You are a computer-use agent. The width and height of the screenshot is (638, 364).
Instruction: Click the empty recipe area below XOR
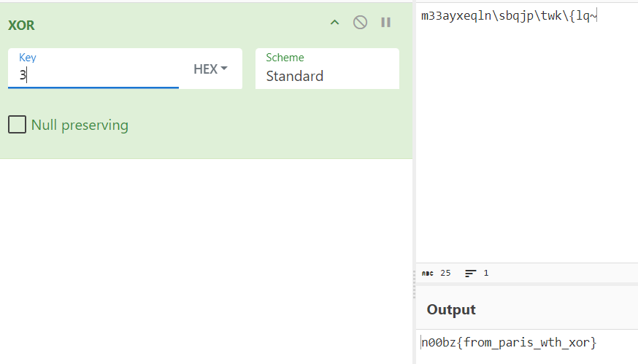click(x=206, y=255)
